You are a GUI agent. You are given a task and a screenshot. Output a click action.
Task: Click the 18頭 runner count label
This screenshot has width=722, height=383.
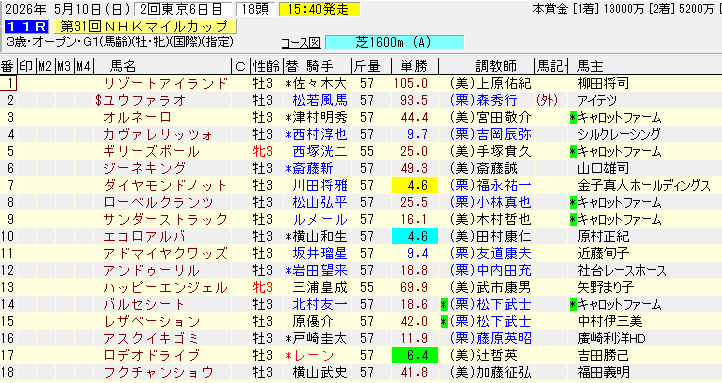pos(255,9)
